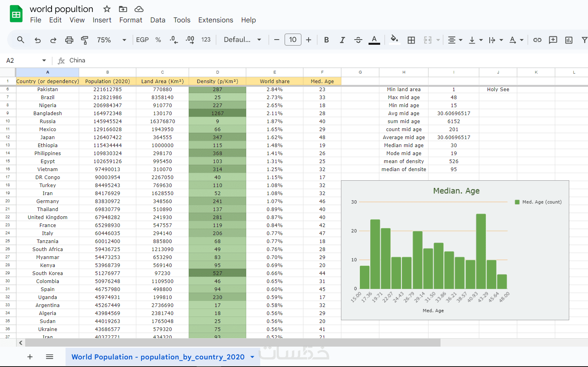
Task: Open the Help menu
Action: (248, 20)
